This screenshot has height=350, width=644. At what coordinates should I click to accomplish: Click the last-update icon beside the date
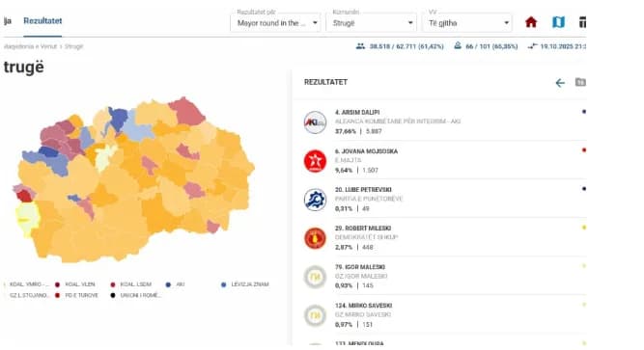(x=532, y=46)
